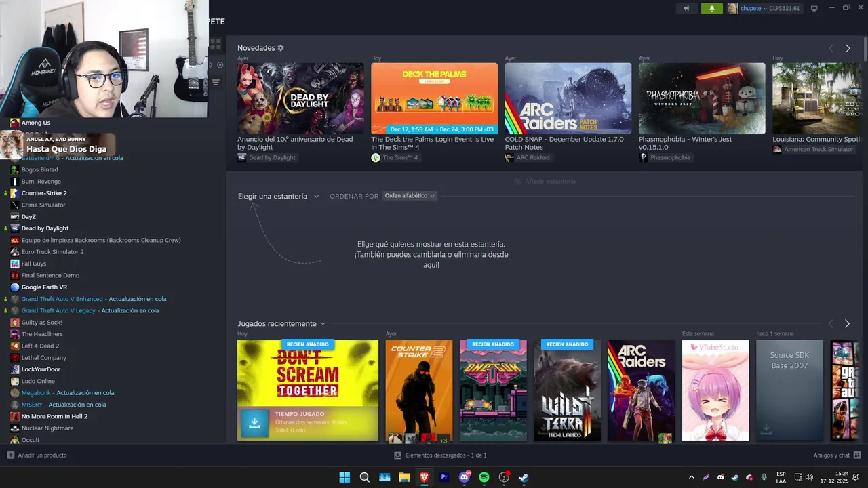
Task: Select Fall Guys in the library list
Action: click(x=33, y=264)
